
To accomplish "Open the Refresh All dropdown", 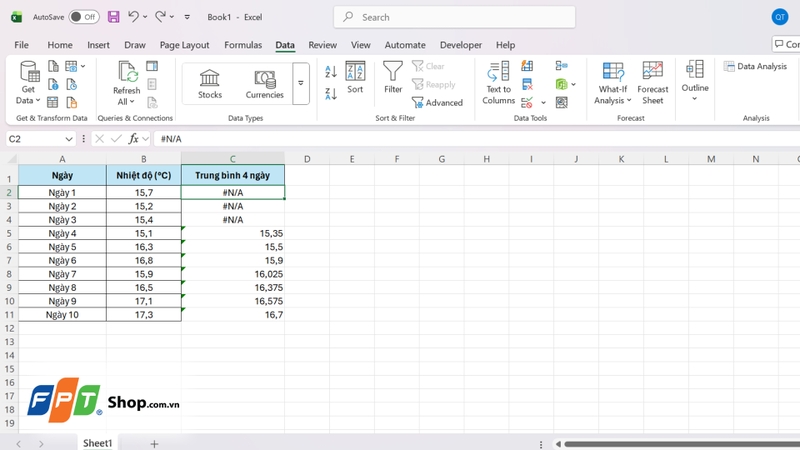I will [127, 101].
